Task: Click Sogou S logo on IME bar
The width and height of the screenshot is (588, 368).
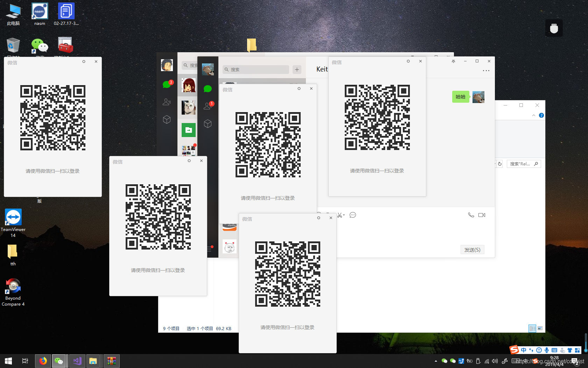Action: click(x=514, y=349)
